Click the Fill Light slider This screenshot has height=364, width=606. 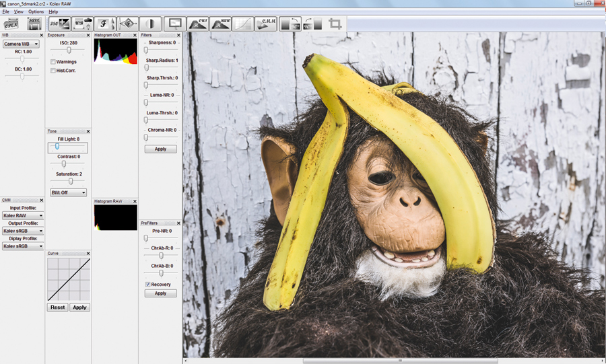[x=67, y=147]
